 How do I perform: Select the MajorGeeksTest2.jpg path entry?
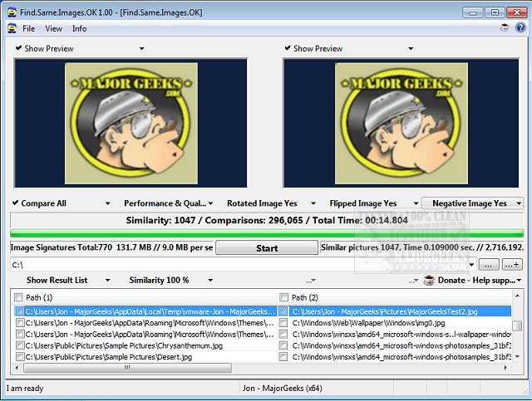(x=385, y=311)
